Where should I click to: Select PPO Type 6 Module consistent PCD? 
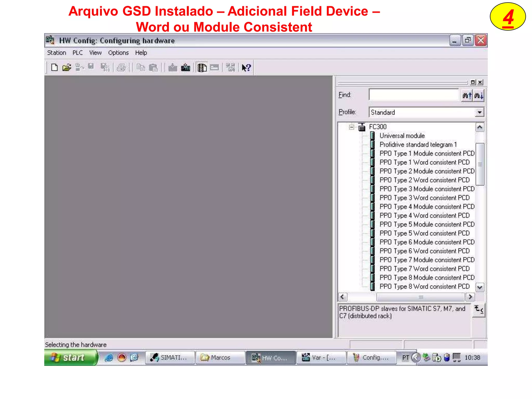pos(427,242)
